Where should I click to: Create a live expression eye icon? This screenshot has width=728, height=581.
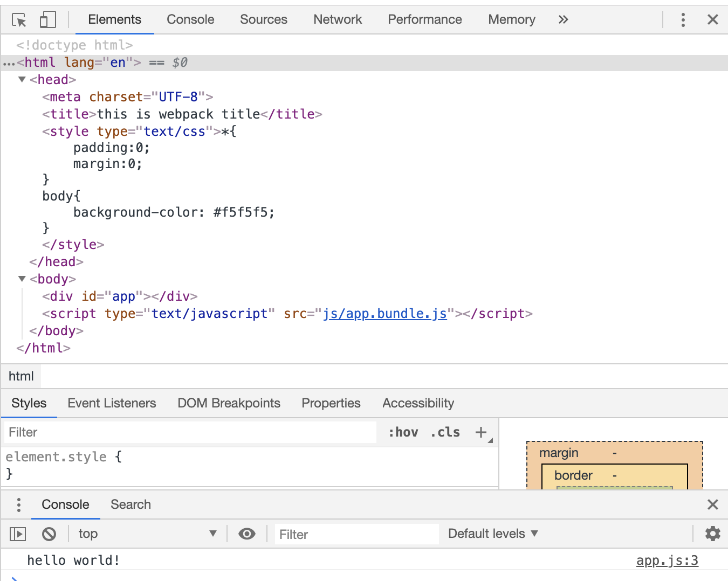(x=247, y=534)
